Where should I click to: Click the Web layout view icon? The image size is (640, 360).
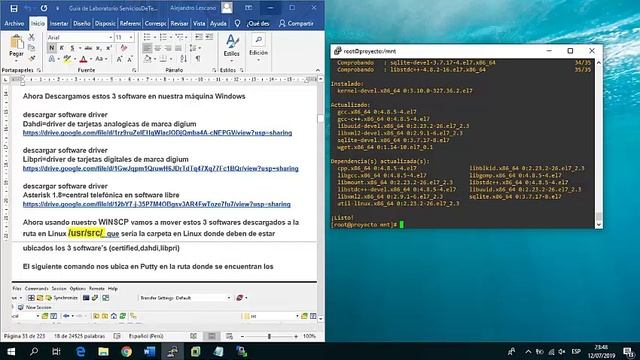[229, 336]
